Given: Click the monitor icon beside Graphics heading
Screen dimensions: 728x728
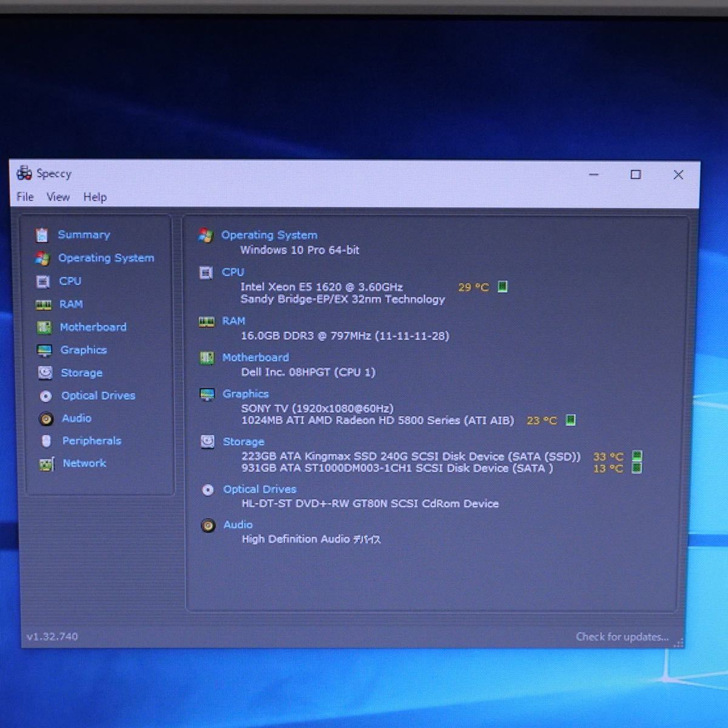Looking at the screenshot, I should [207, 394].
